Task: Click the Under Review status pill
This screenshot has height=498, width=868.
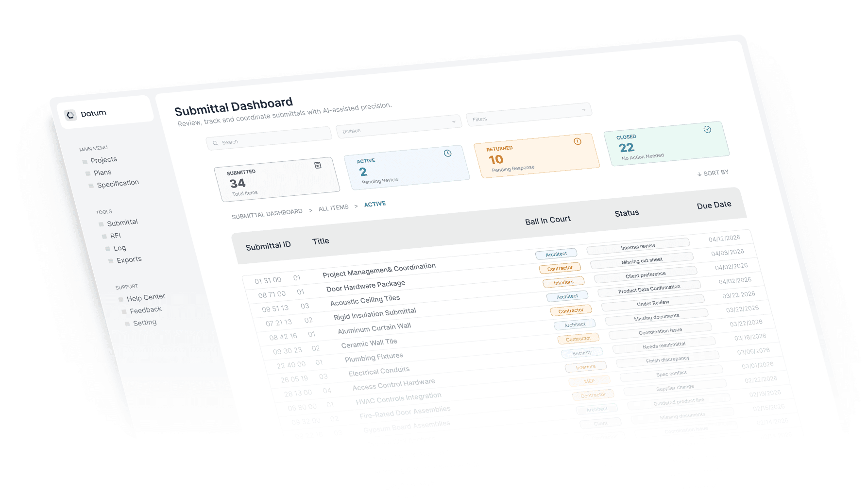Action: [x=653, y=303]
